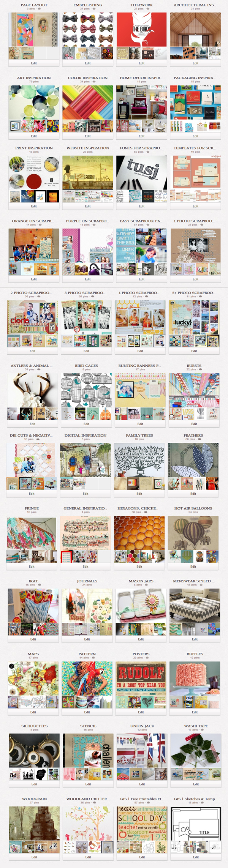
Task: Open the antler cover photo of Antlers & Animal
Action: click(x=32, y=390)
